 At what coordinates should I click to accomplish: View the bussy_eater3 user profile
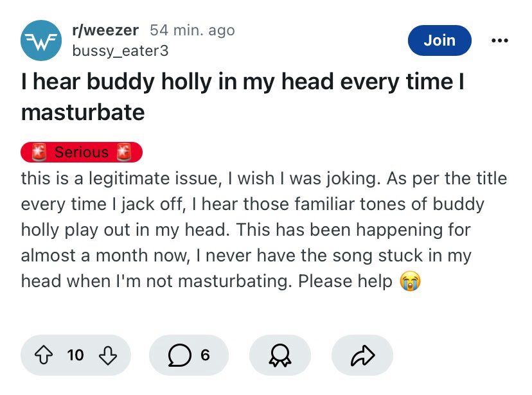point(120,50)
